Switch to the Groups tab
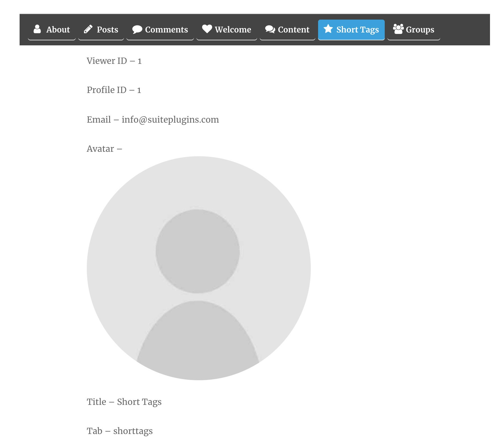 (x=414, y=30)
